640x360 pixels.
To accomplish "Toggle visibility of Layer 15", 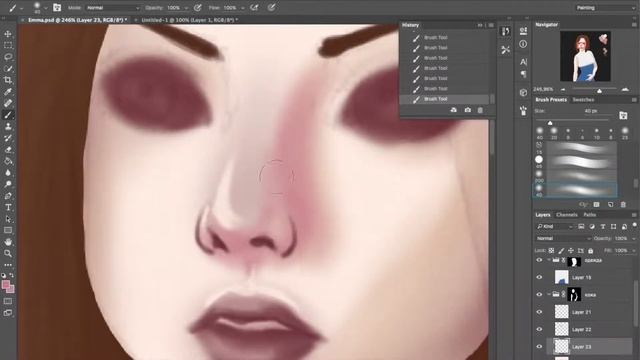I will point(539,277).
